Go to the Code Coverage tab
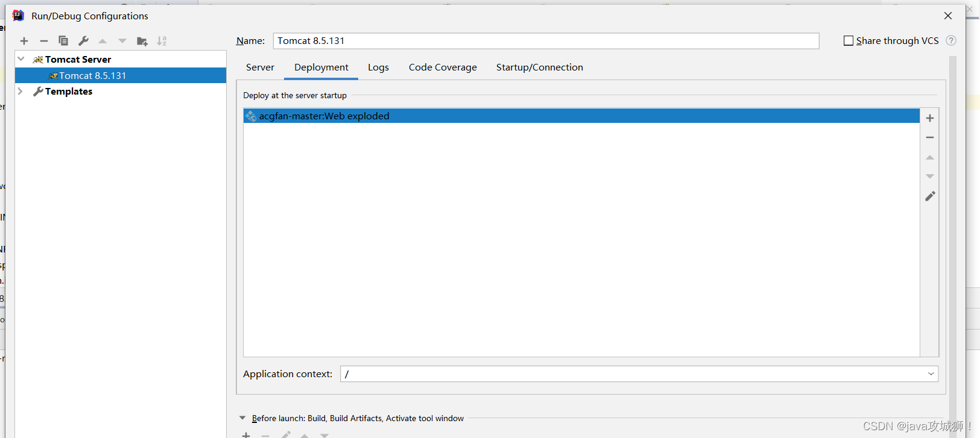The height and width of the screenshot is (438, 980). (x=443, y=67)
